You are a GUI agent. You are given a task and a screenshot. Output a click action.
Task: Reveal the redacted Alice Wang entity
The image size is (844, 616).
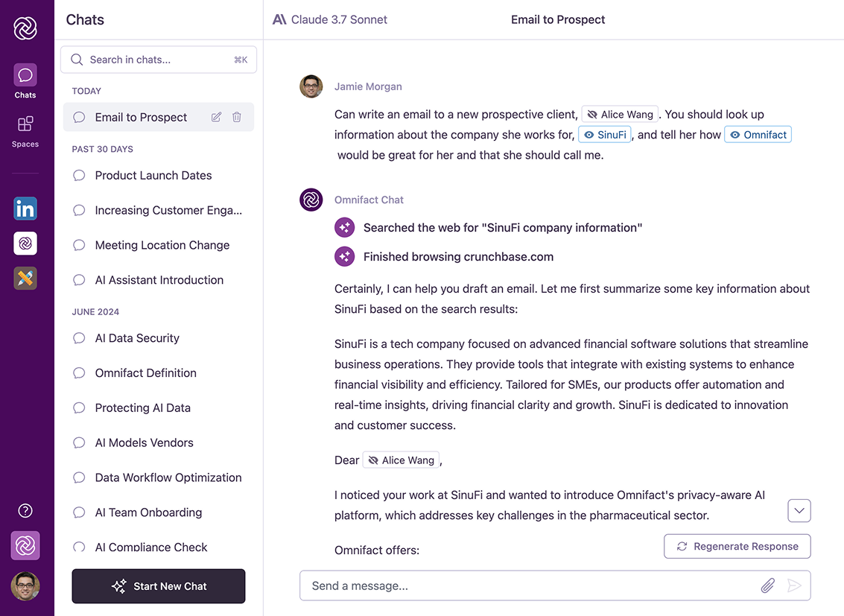pos(619,114)
